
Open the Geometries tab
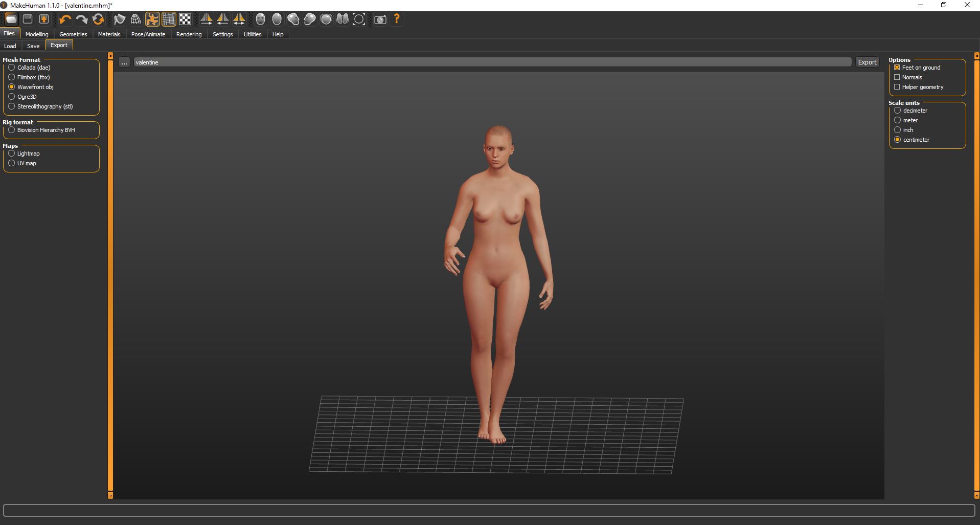click(x=73, y=34)
